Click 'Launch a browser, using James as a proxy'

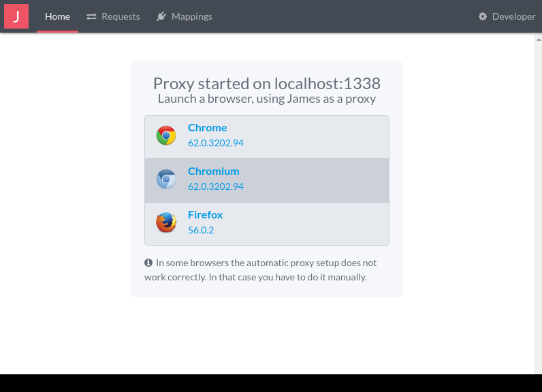point(267,99)
